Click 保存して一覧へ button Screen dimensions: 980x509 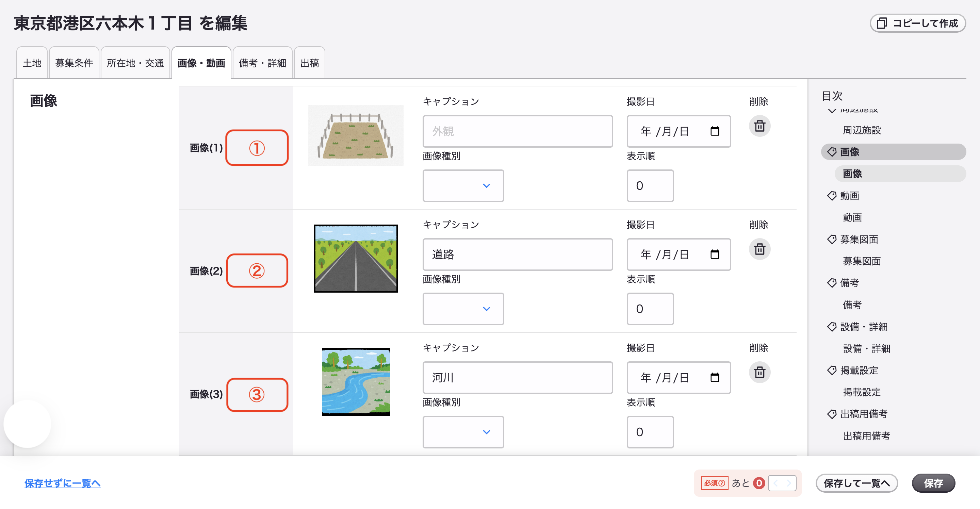[x=857, y=483]
